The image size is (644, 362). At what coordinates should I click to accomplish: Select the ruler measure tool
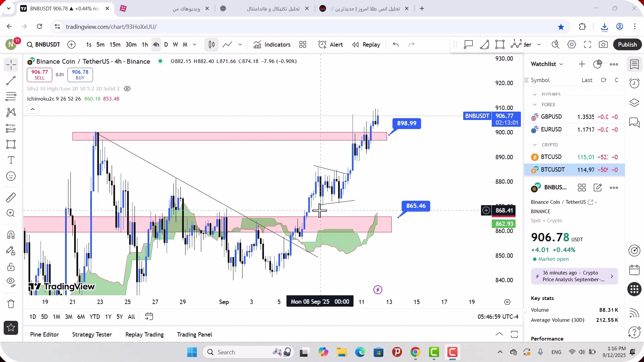11,197
